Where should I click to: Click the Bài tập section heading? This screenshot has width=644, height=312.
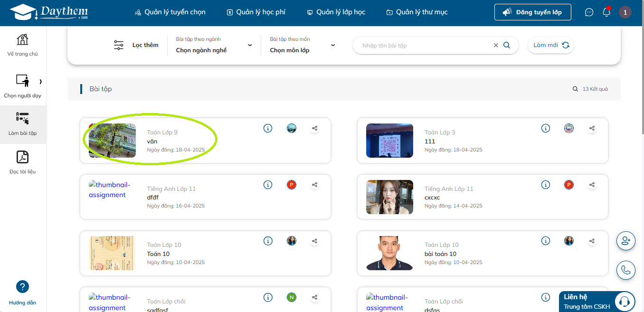[x=101, y=89]
